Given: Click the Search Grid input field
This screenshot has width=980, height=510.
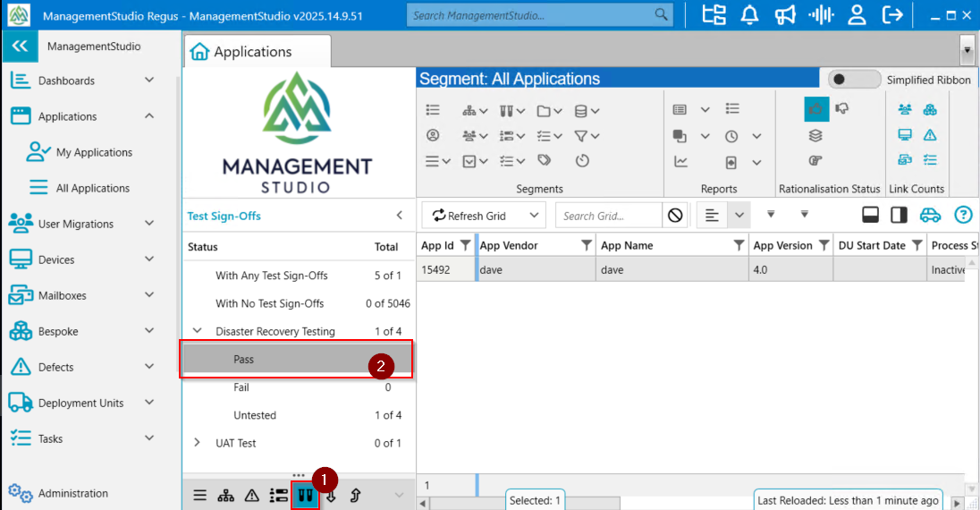Looking at the screenshot, I should click(x=609, y=216).
